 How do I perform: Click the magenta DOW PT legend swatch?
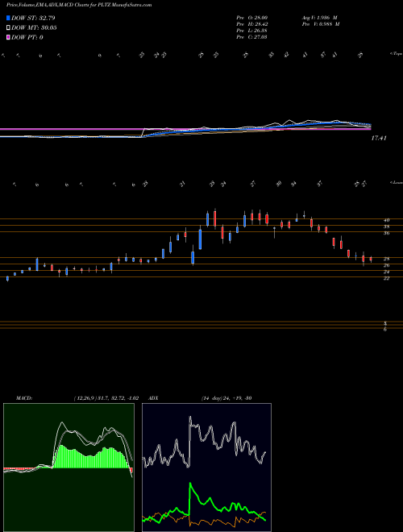click(x=8, y=37)
